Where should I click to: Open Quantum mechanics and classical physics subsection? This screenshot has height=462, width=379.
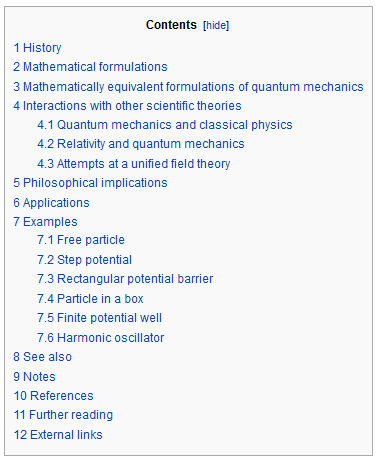[x=165, y=125]
